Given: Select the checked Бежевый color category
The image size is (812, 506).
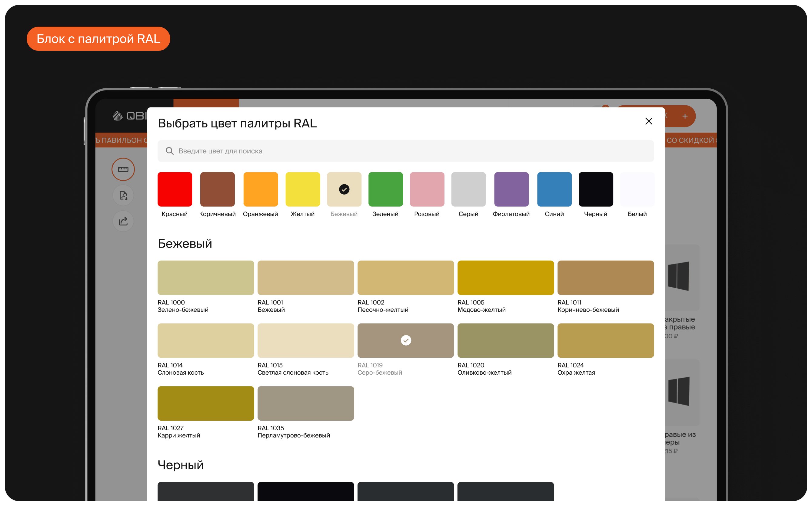Looking at the screenshot, I should (344, 189).
